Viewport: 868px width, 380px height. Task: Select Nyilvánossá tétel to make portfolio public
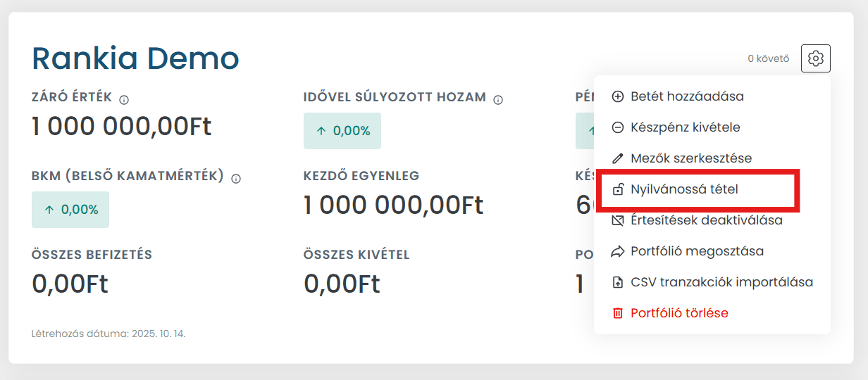tap(684, 189)
